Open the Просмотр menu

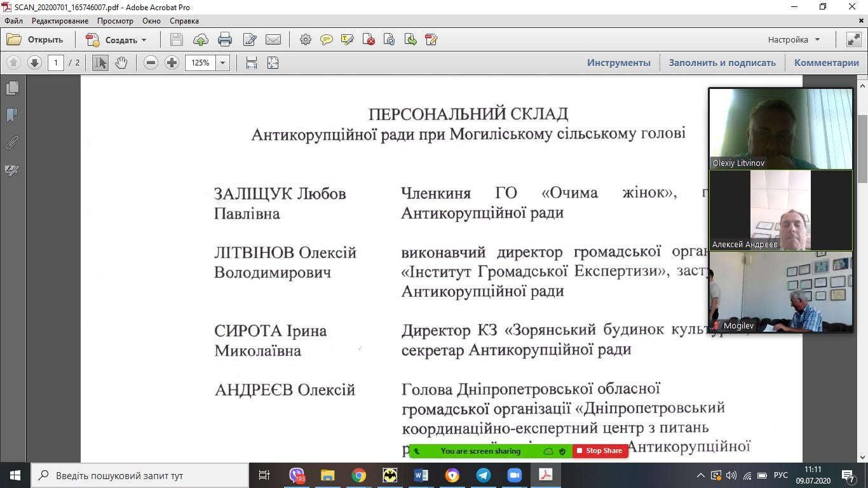pyautogui.click(x=115, y=21)
